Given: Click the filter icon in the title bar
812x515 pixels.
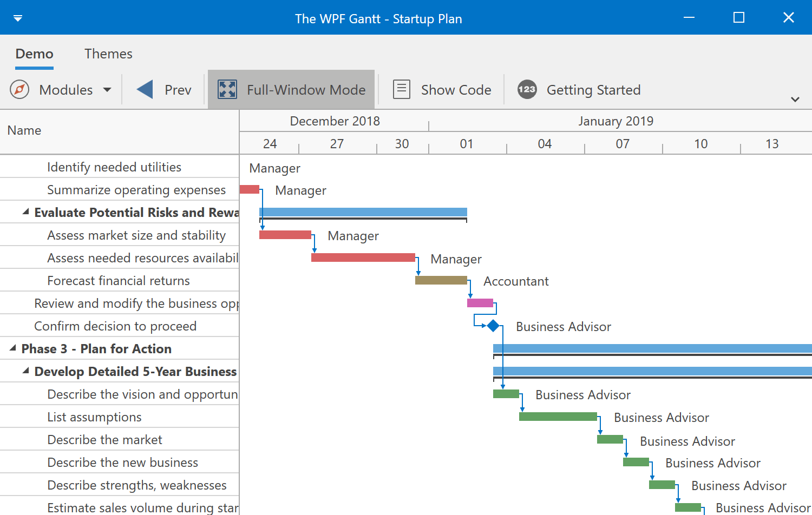Looking at the screenshot, I should click(18, 18).
